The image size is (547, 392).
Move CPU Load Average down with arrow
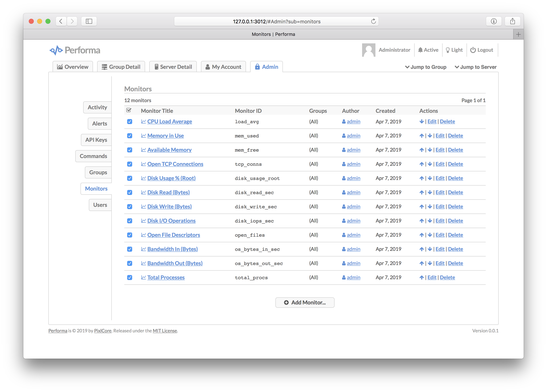pos(421,122)
